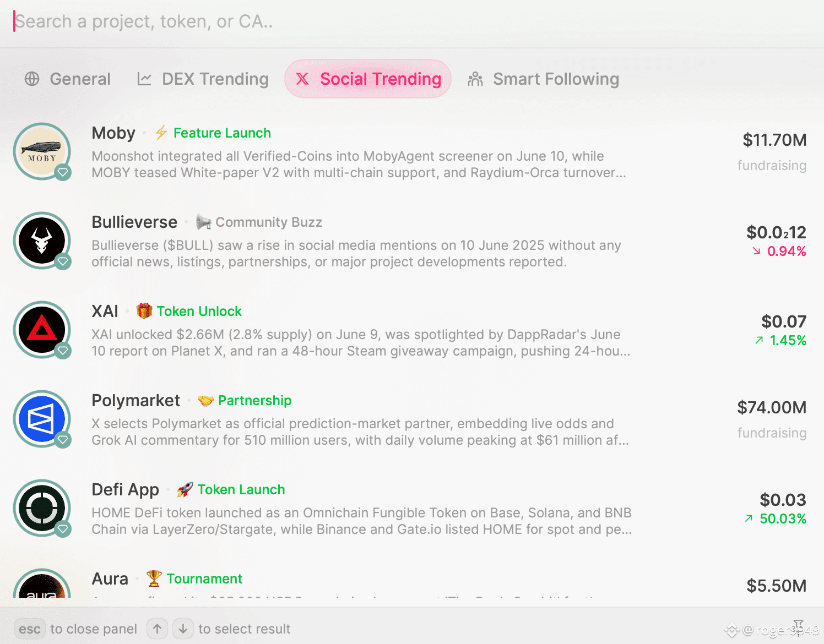The image size is (824, 644).
Task: Switch to the General tab
Action: point(68,79)
